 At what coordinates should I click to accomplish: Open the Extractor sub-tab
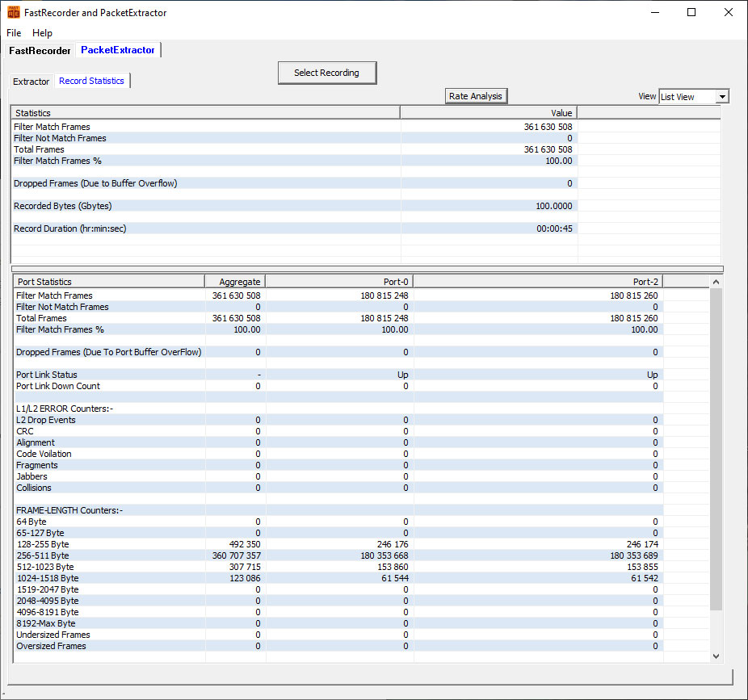pos(31,82)
